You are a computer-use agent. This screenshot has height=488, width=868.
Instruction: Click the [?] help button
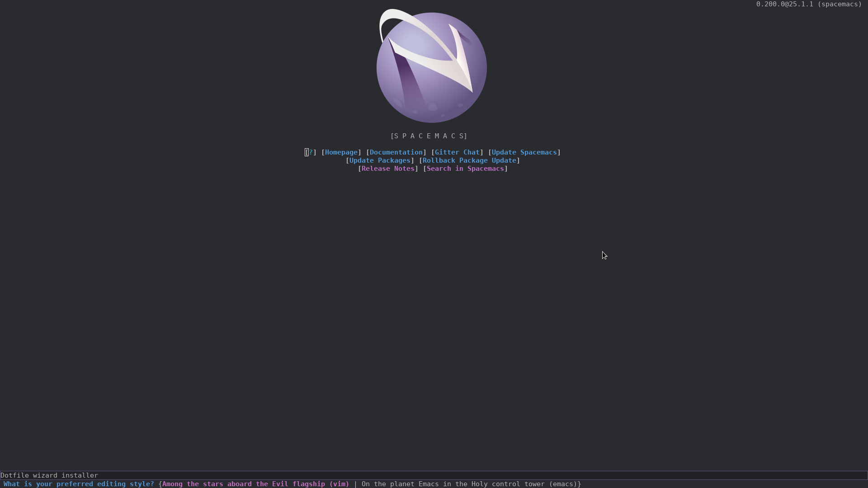click(311, 152)
